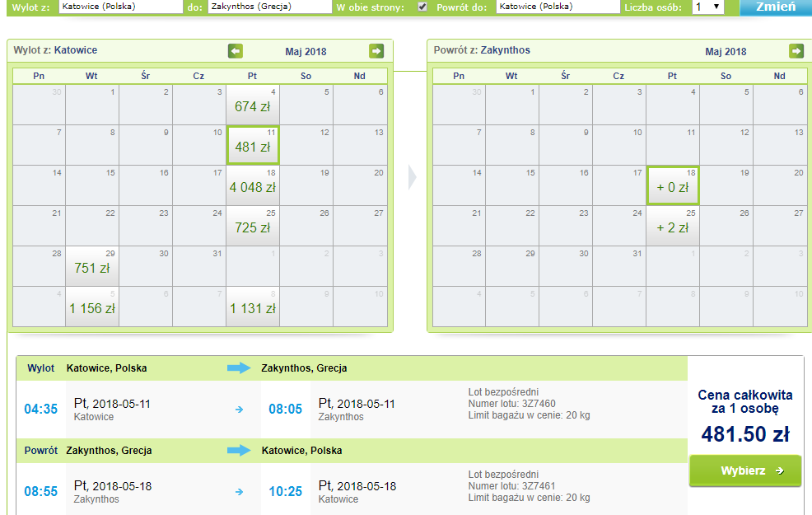Toggle the 'W obie strony' round-trip checkbox
Image resolution: width=812 pixels, height=515 pixels.
(x=423, y=7)
